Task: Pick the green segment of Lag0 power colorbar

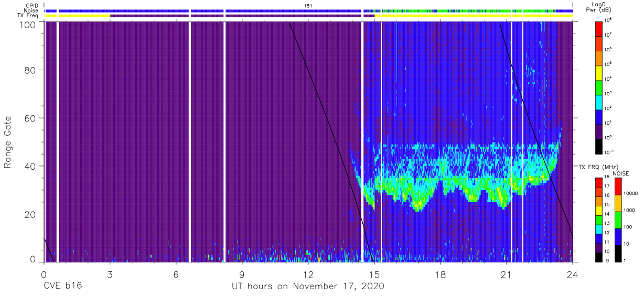Action: click(x=600, y=86)
